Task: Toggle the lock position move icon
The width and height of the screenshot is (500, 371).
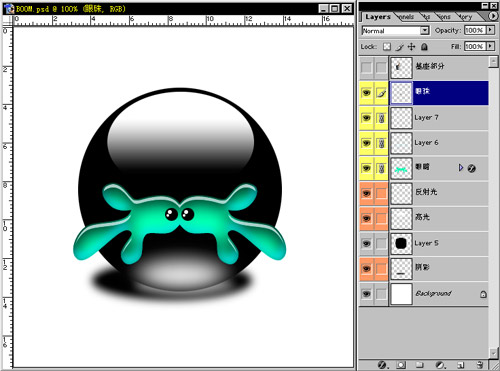Action: (x=411, y=47)
